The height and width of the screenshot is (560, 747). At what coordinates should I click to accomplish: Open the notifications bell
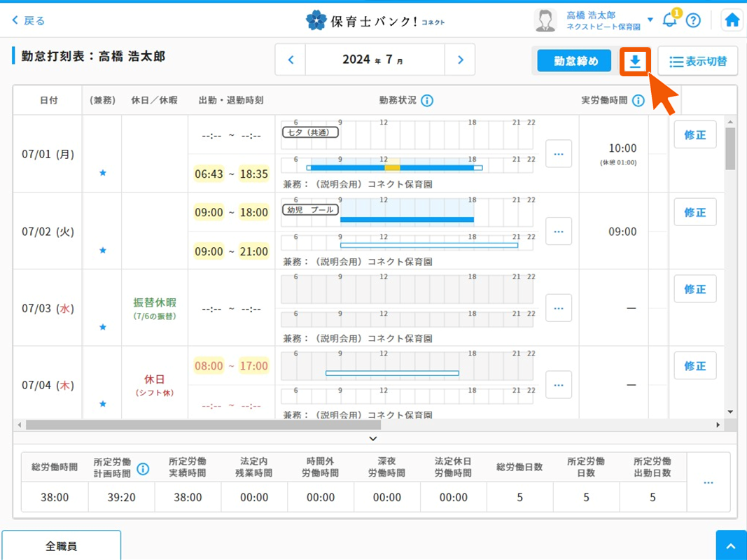tap(669, 20)
